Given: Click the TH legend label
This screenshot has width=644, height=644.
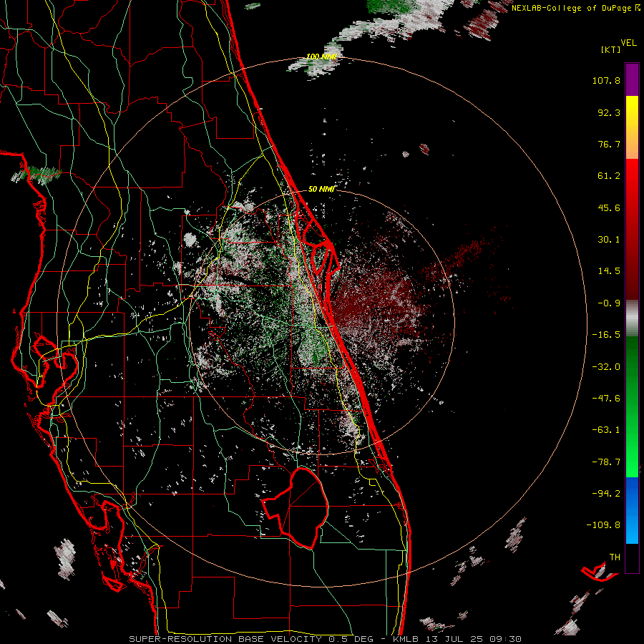Looking at the screenshot, I should pyautogui.click(x=615, y=557).
